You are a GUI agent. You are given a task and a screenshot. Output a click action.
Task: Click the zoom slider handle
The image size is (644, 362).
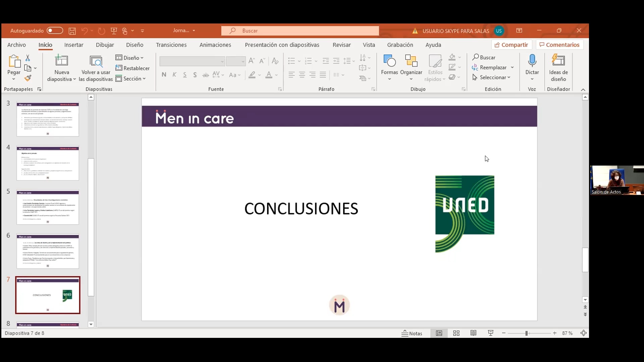[x=527, y=333]
